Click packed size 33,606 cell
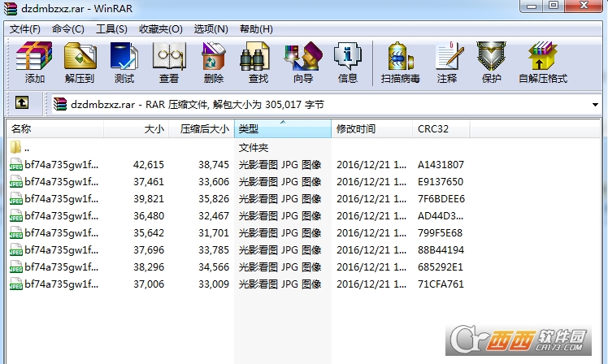Image resolution: width=608 pixels, height=364 pixels. [x=214, y=182]
